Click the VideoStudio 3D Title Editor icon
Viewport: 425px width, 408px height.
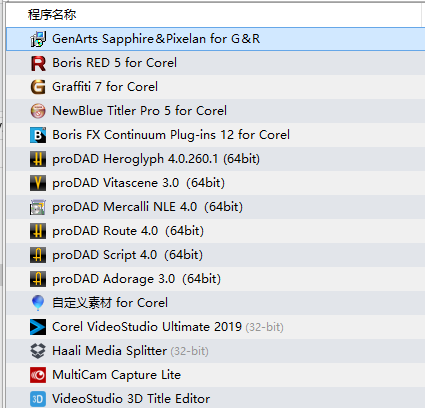click(x=38, y=399)
